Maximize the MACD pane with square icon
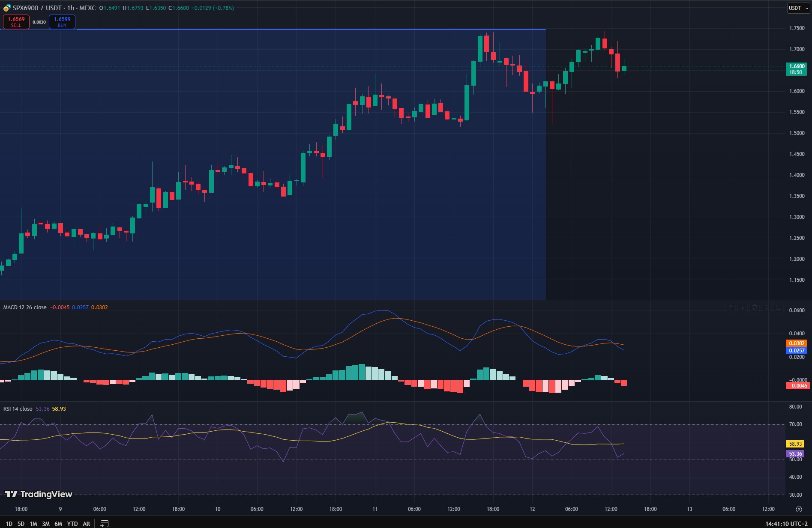The width and height of the screenshot is (812, 528). (x=779, y=307)
